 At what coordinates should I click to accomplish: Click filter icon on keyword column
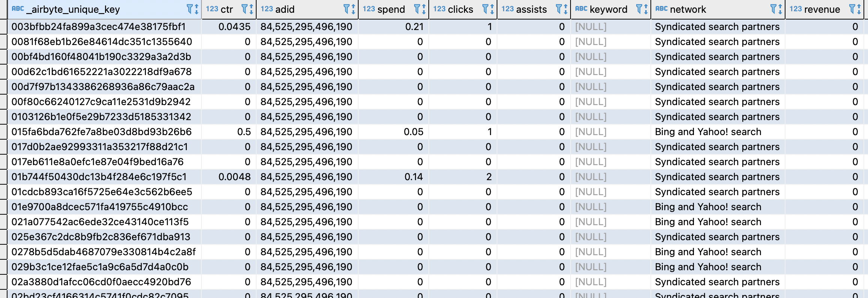coord(639,9)
